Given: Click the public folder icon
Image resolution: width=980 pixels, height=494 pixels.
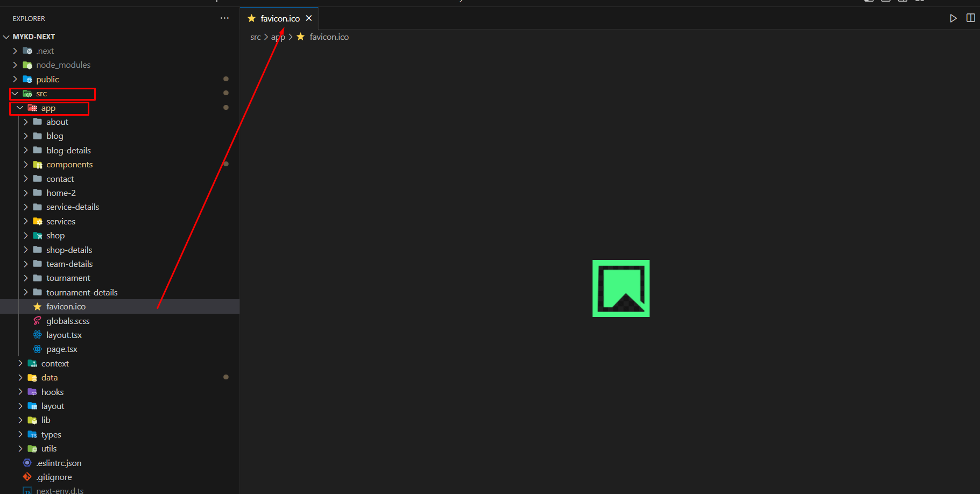Looking at the screenshot, I should click(x=27, y=79).
